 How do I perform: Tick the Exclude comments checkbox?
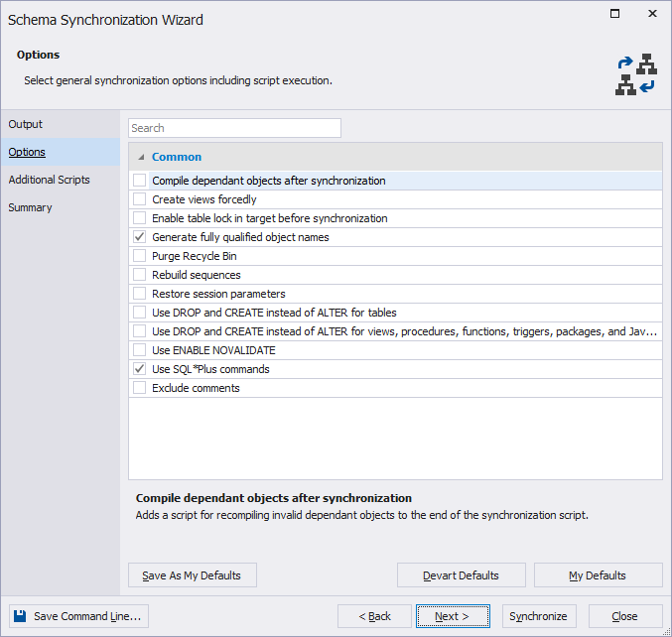point(139,388)
